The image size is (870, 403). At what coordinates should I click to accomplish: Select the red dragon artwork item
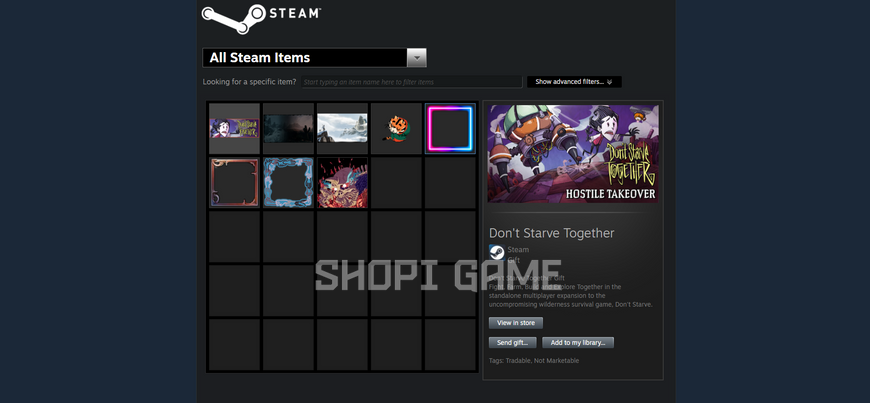[342, 183]
